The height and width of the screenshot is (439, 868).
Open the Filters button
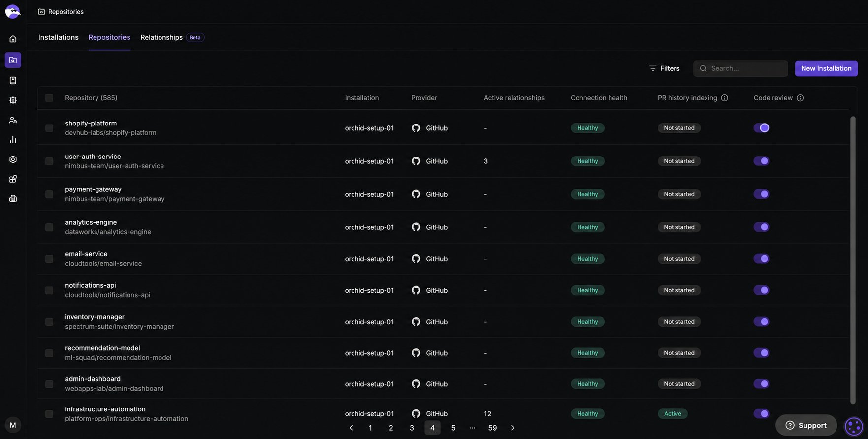(664, 68)
